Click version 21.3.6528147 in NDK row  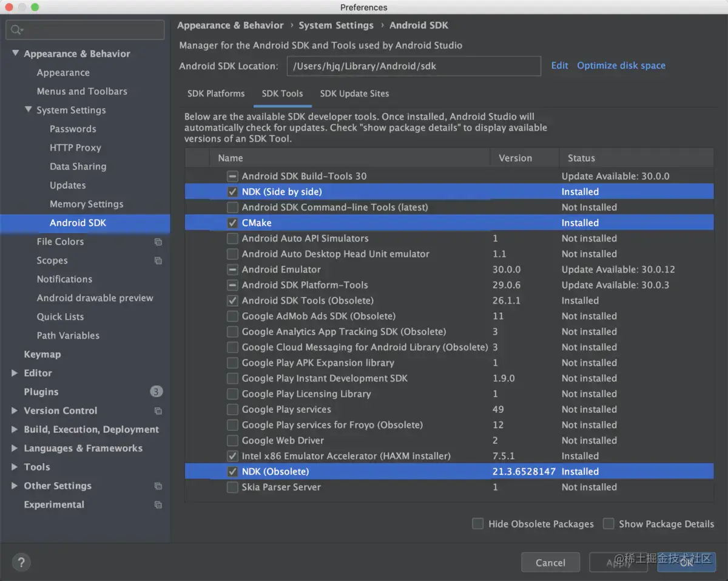tap(524, 472)
